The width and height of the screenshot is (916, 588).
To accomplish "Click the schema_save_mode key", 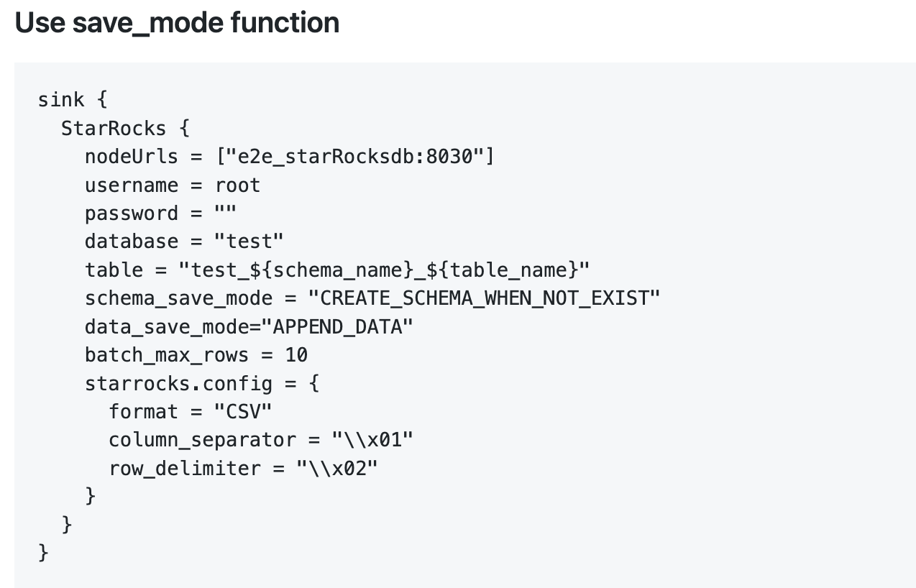I will 179,298.
